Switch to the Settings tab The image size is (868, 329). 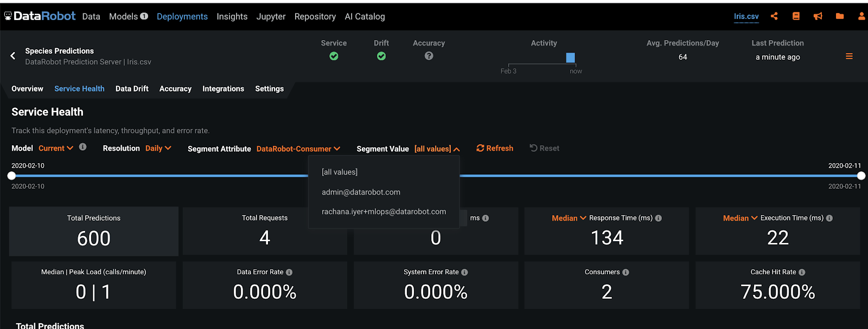[x=270, y=88]
